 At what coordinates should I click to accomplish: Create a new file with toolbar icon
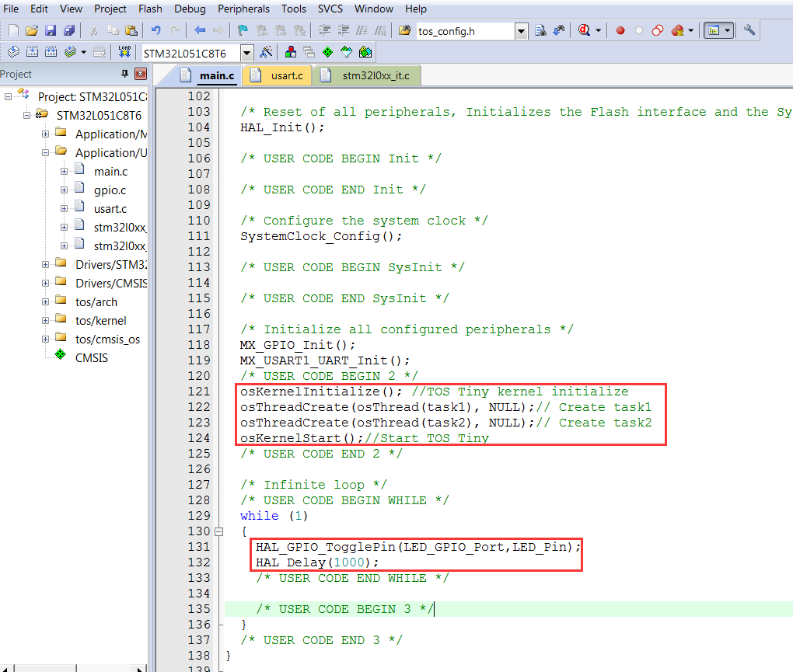click(x=14, y=31)
